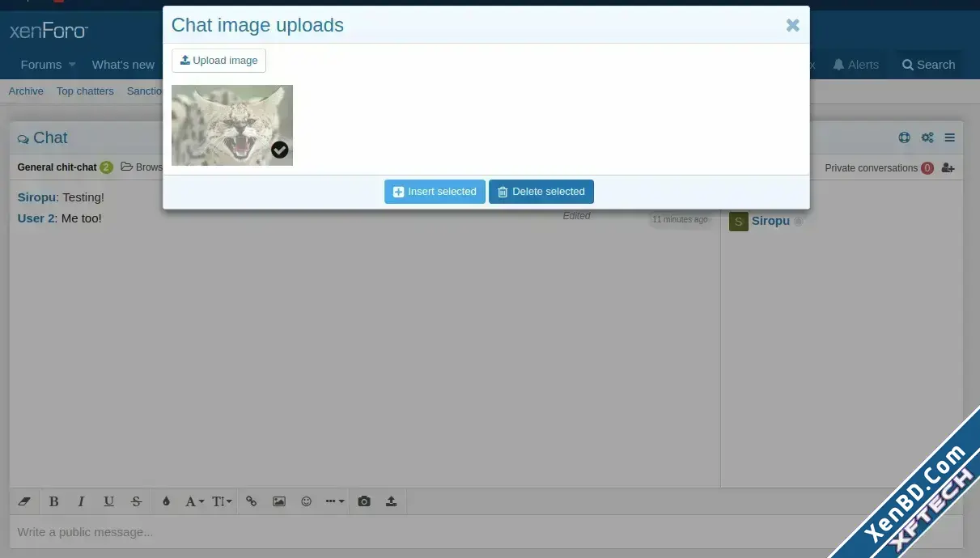The height and width of the screenshot is (558, 980).
Task: Open the chat hamburger menu icon
Action: (950, 137)
